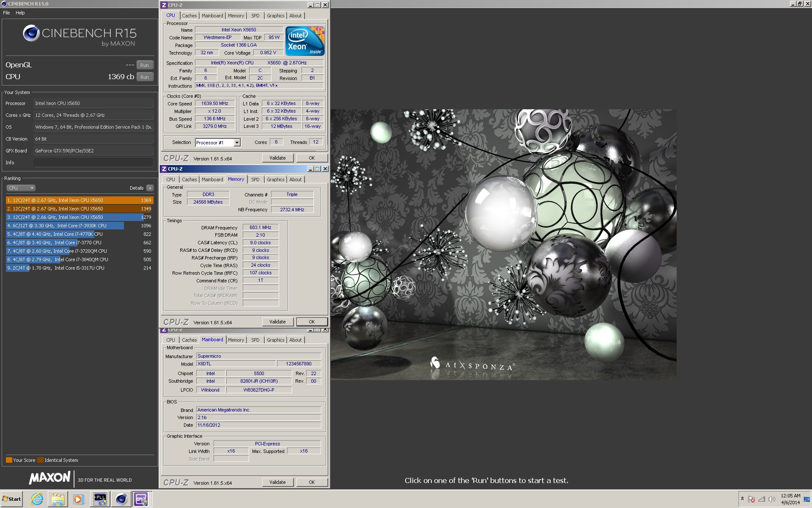Click Validate in top CPU-Z window
Screen dimensions: 812x508
[x=277, y=158]
